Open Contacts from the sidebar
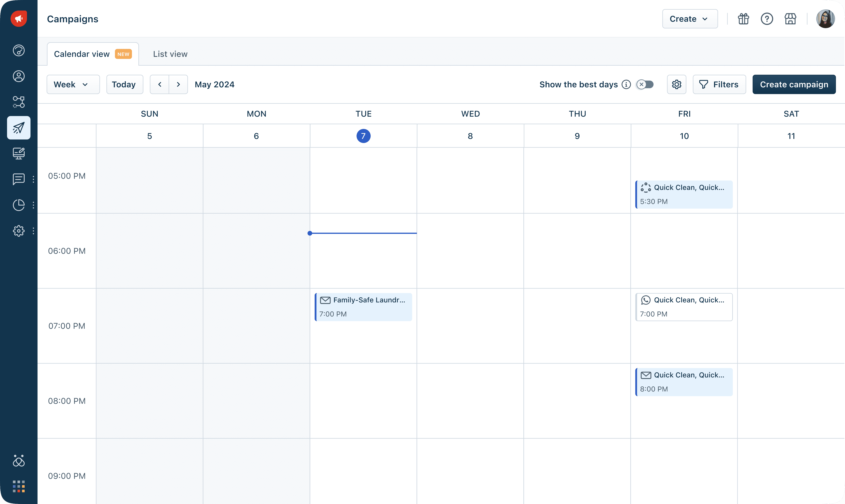The height and width of the screenshot is (504, 845). (19, 76)
